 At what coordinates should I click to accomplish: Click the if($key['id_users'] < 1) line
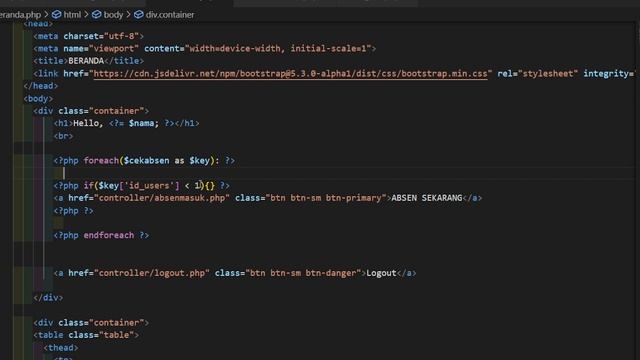point(142,186)
